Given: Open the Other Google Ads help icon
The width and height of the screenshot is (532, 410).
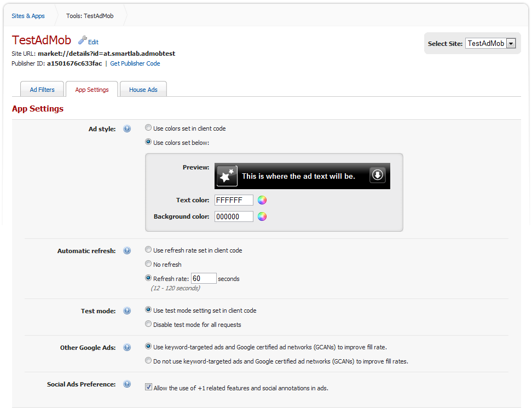Looking at the screenshot, I should [x=127, y=347].
